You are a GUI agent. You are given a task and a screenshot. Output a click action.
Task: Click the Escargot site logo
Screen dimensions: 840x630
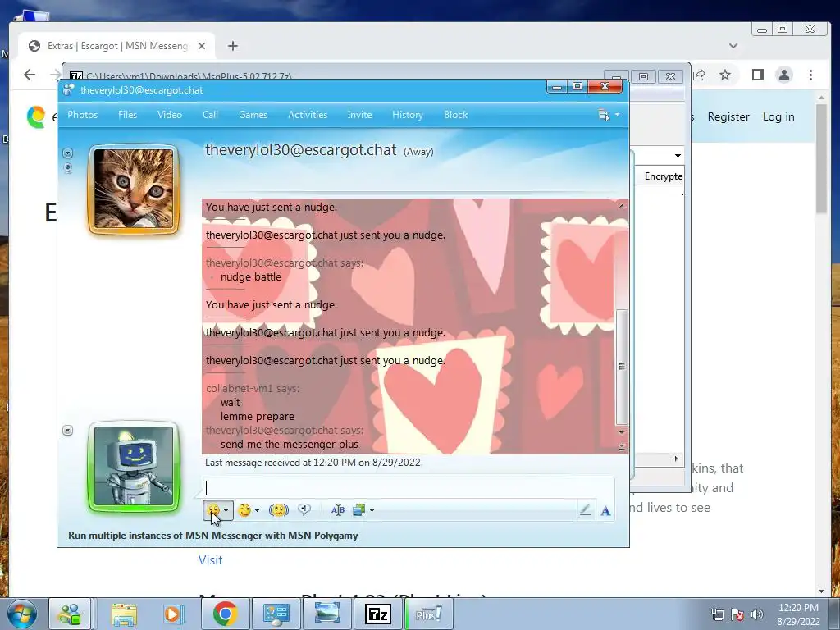point(36,117)
